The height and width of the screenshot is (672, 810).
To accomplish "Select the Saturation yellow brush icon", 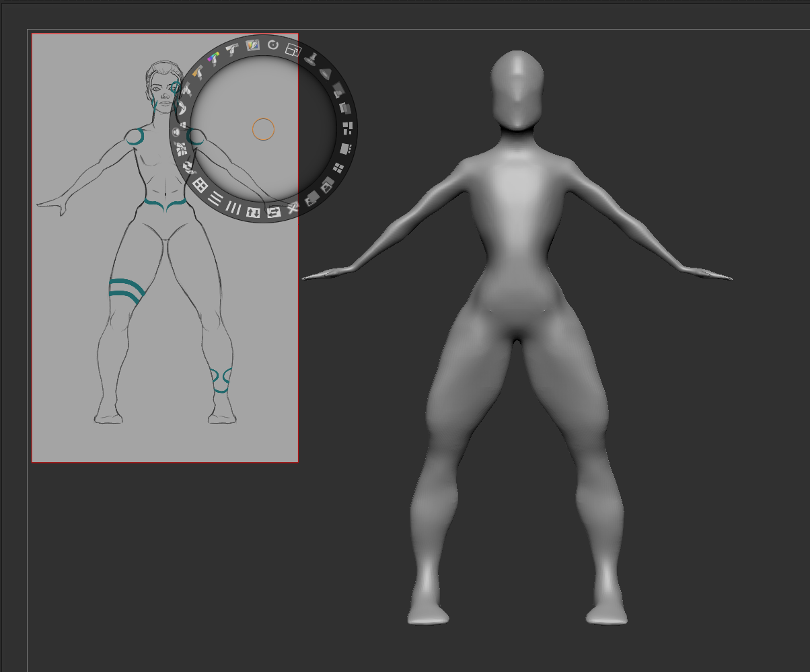I will tap(199, 73).
